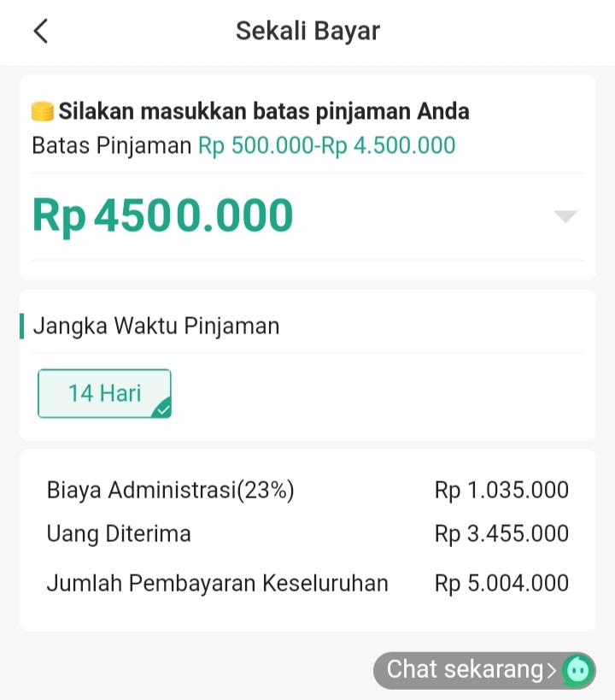This screenshot has height=700, width=615.
Task: Tap the Rp 1.035.000 admin fee value
Action: (501, 490)
